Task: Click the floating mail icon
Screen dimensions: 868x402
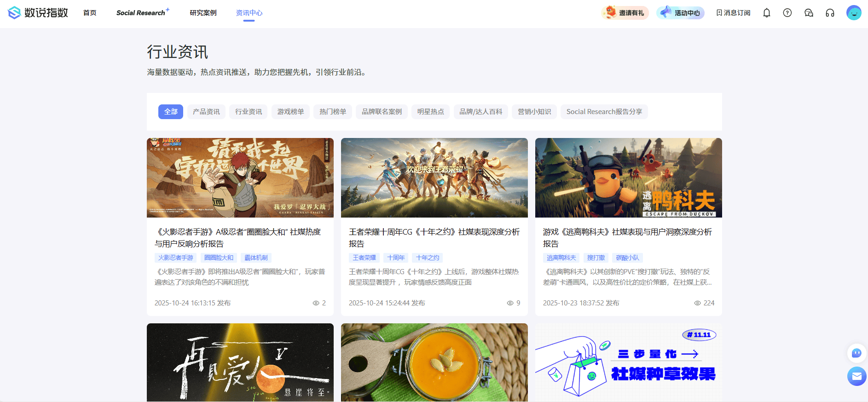Action: pyautogui.click(x=856, y=376)
